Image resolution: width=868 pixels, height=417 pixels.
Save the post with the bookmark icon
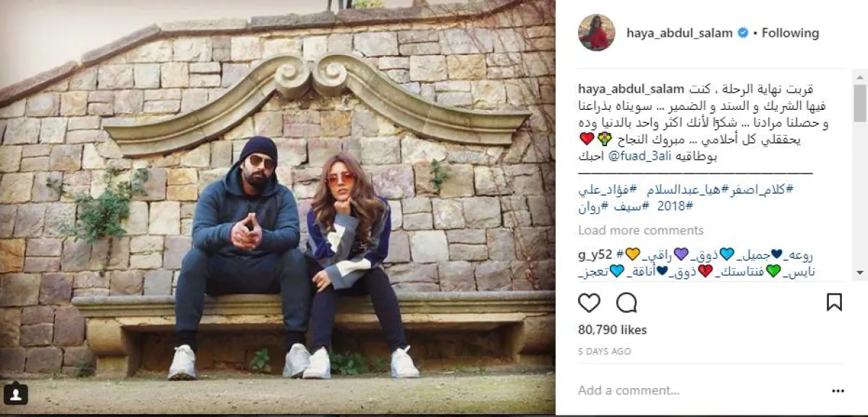click(x=834, y=303)
